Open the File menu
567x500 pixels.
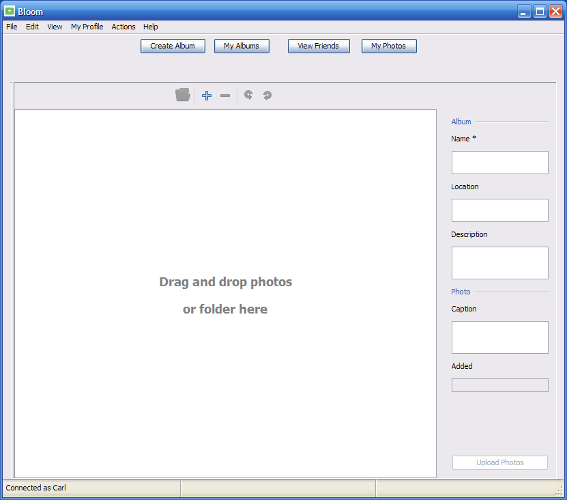point(12,27)
